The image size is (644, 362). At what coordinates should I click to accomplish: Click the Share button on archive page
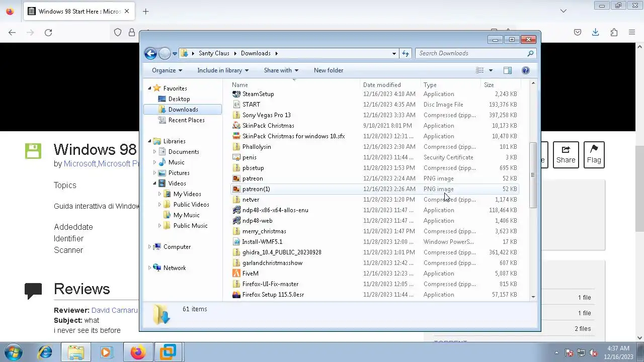click(566, 155)
